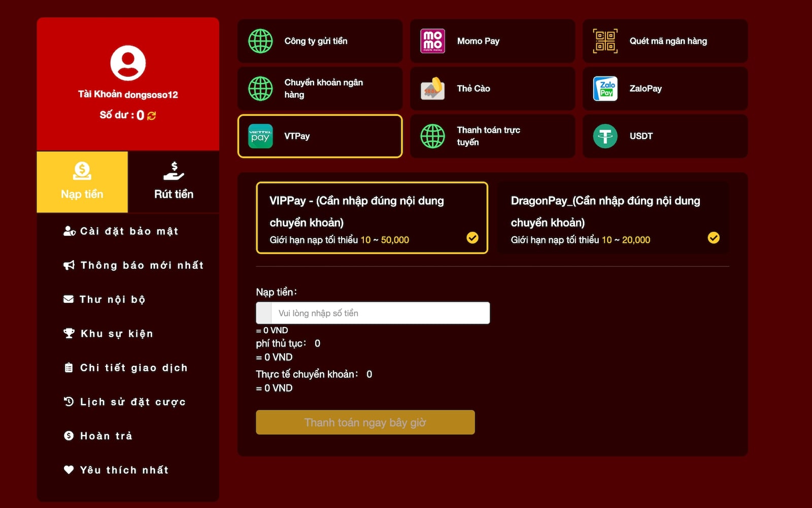
Task: Select Công ty gửi tiền payment method
Action: [320, 41]
